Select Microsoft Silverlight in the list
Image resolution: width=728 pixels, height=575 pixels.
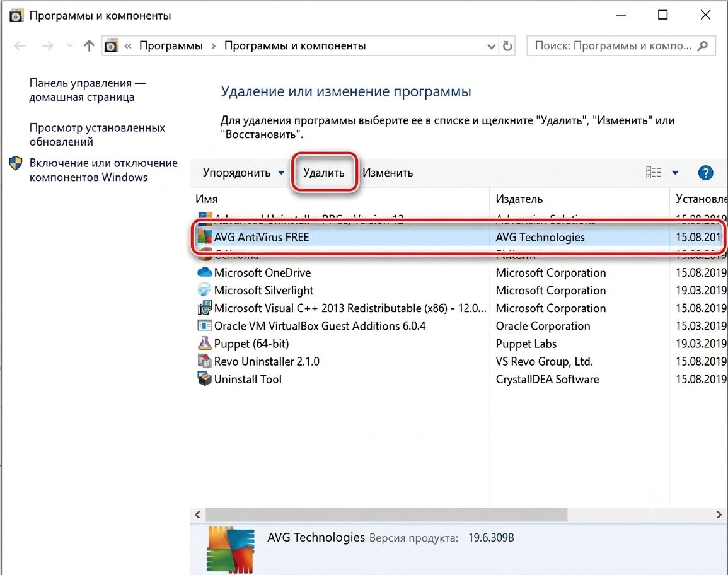point(263,290)
